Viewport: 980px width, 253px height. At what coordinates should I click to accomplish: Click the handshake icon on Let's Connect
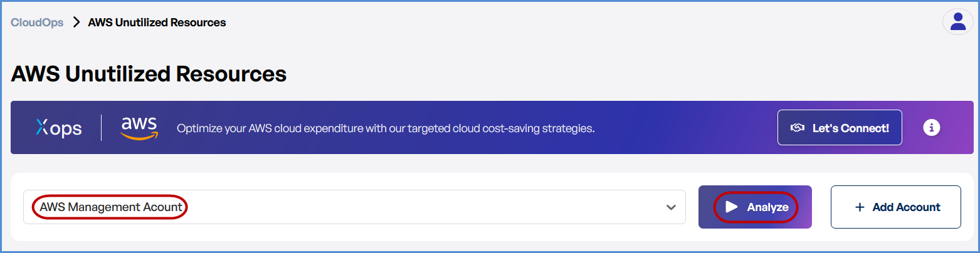pos(798,128)
